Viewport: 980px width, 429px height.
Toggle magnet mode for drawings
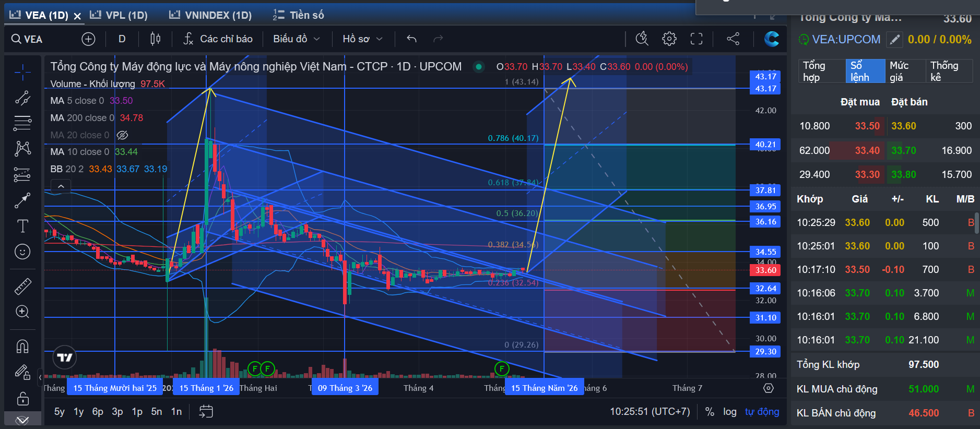(x=22, y=346)
